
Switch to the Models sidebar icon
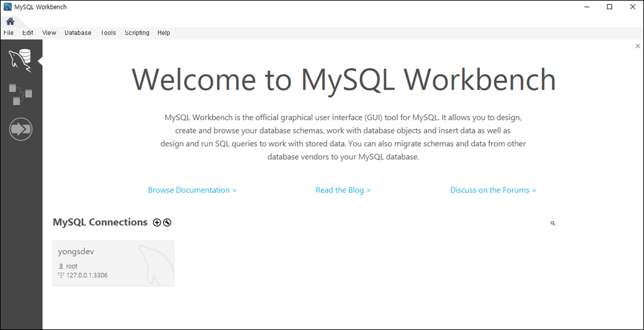tap(20, 94)
